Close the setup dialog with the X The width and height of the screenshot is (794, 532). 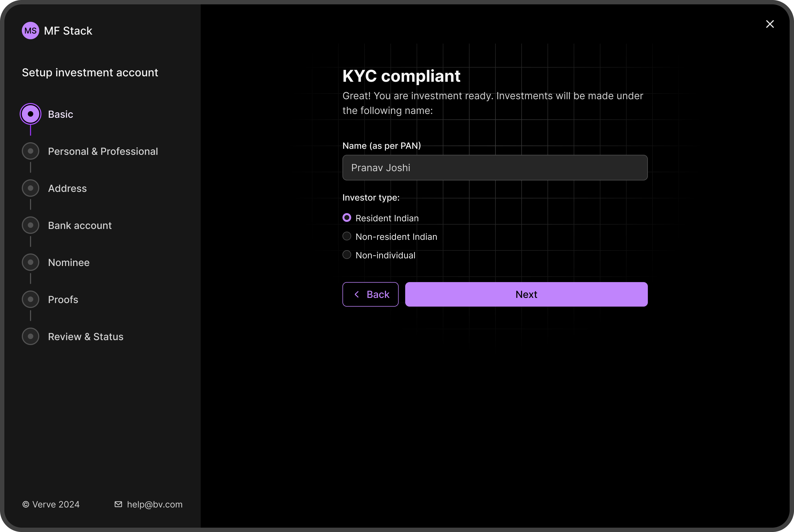coord(770,24)
